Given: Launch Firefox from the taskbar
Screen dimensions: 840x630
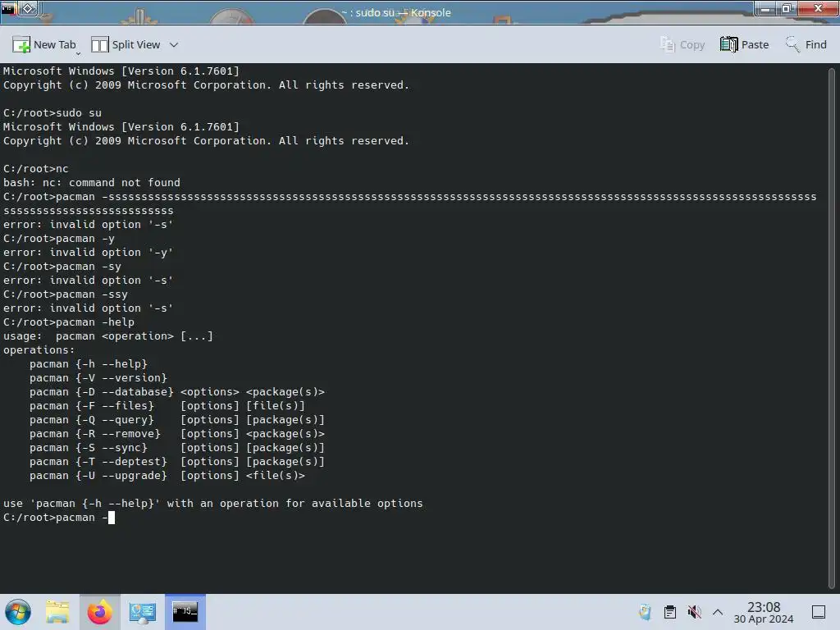Looking at the screenshot, I should coord(99,612).
